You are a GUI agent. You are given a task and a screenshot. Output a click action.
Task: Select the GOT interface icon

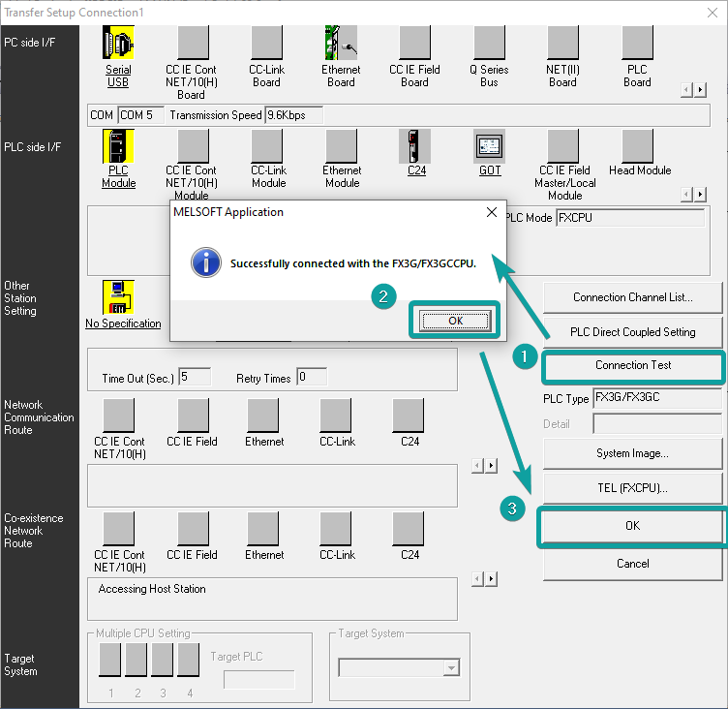point(490,145)
